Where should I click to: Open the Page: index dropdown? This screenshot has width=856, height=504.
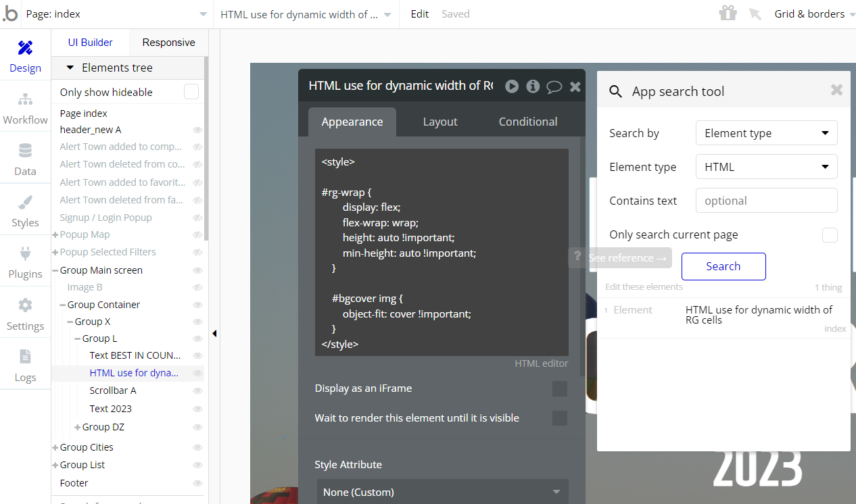click(x=116, y=14)
